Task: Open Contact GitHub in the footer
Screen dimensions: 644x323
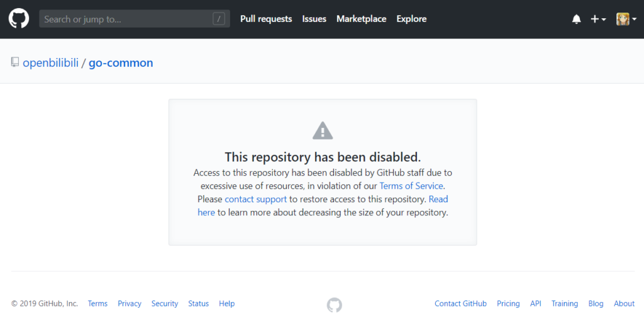Action: (x=460, y=303)
